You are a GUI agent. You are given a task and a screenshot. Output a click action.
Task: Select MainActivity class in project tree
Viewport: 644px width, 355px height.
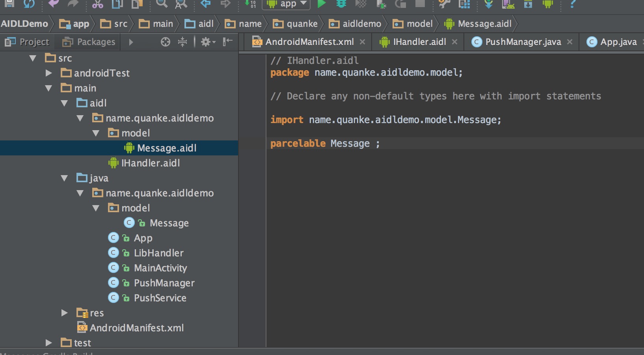click(160, 268)
